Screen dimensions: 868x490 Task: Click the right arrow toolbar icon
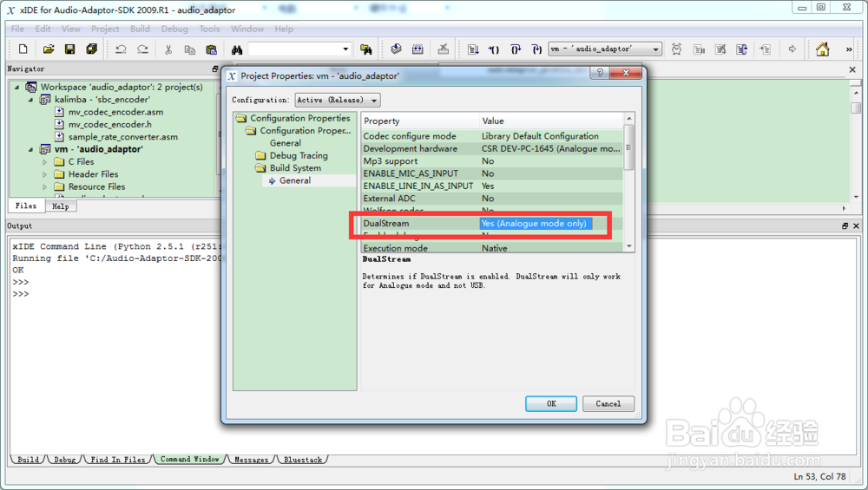792,49
